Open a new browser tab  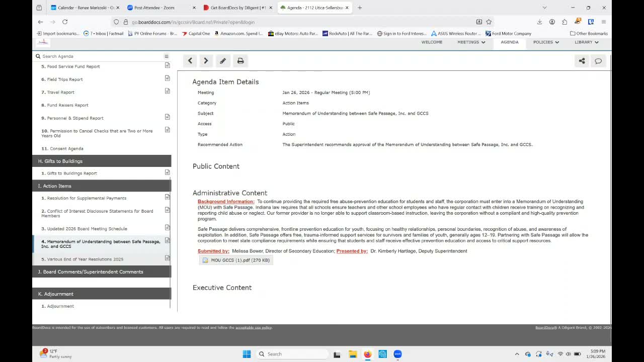[x=360, y=8]
